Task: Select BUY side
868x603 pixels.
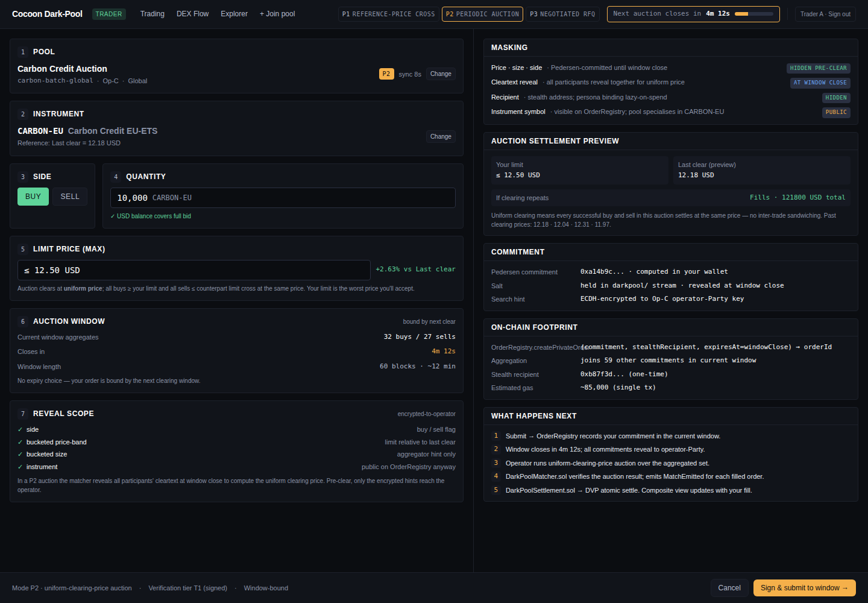Action: (x=33, y=197)
